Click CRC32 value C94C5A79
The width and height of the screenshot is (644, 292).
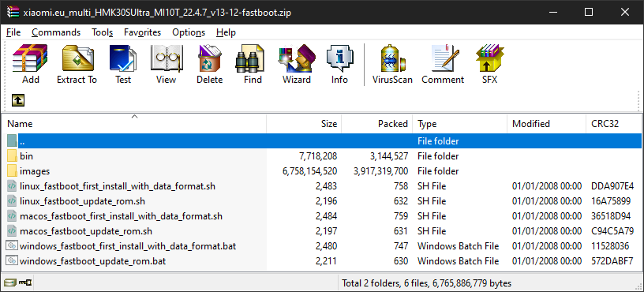[612, 230]
